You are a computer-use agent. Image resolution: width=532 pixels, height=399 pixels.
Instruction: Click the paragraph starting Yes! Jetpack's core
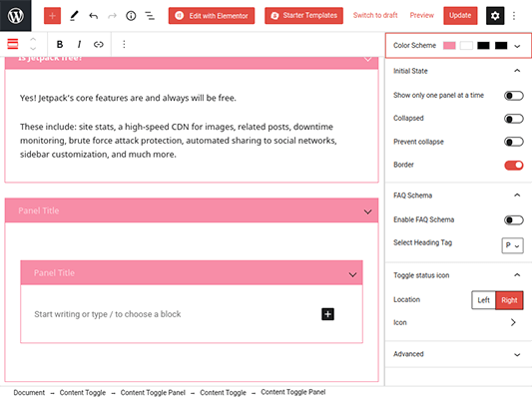(x=128, y=98)
